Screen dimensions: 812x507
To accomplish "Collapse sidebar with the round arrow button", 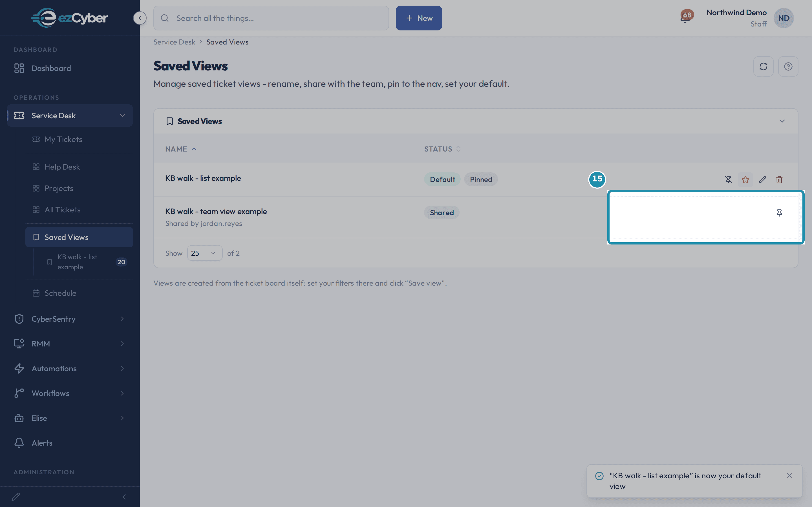I will 140,18.
